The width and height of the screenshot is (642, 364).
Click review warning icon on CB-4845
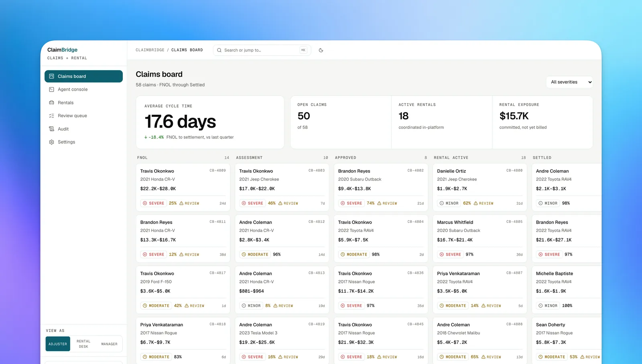(379, 357)
